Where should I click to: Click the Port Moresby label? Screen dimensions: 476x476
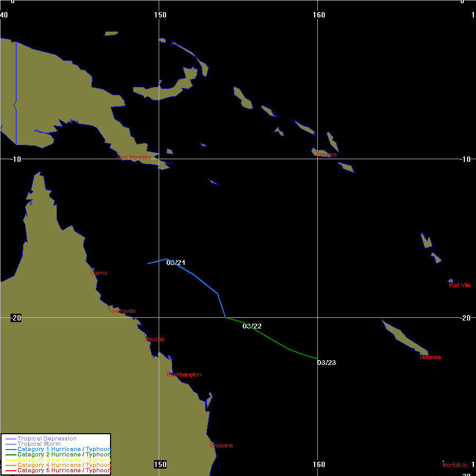(x=134, y=157)
